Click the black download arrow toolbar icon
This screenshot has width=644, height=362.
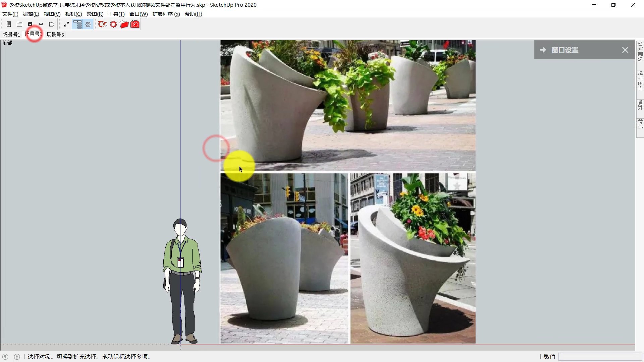click(x=30, y=24)
